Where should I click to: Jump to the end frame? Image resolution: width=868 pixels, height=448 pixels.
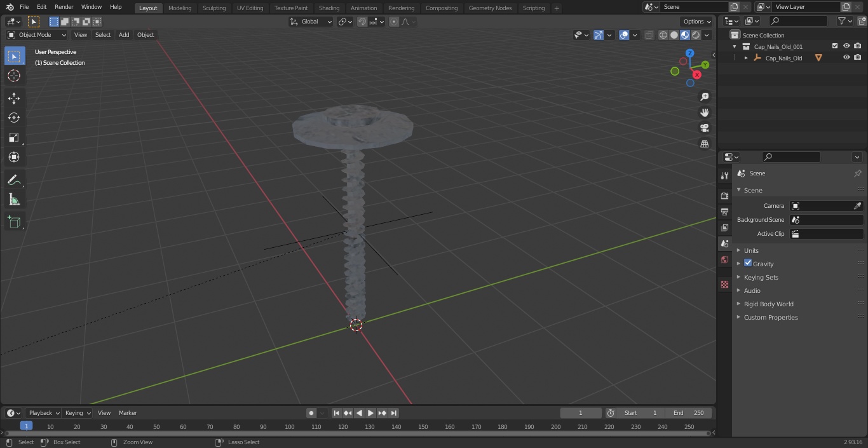[x=394, y=413]
